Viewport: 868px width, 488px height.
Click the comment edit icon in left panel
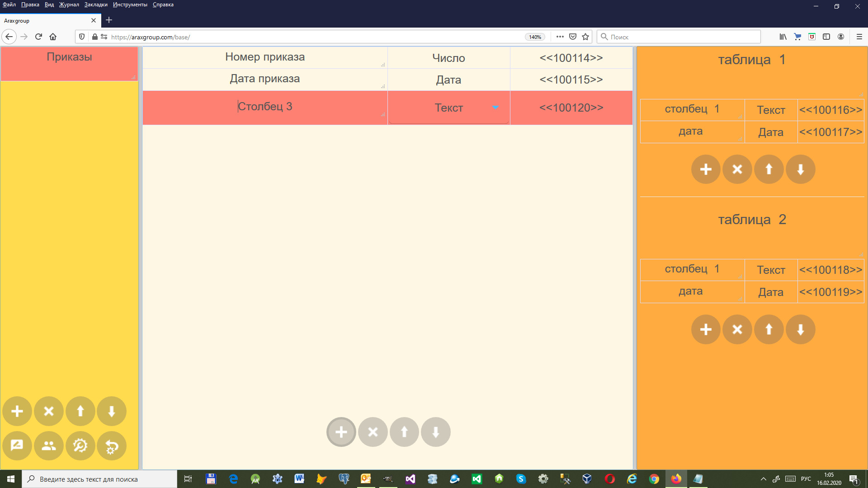point(17,446)
